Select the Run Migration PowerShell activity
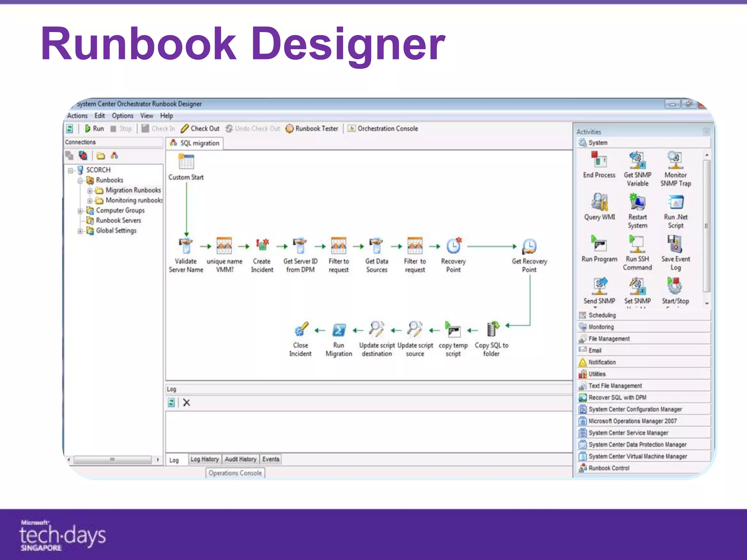 (339, 330)
